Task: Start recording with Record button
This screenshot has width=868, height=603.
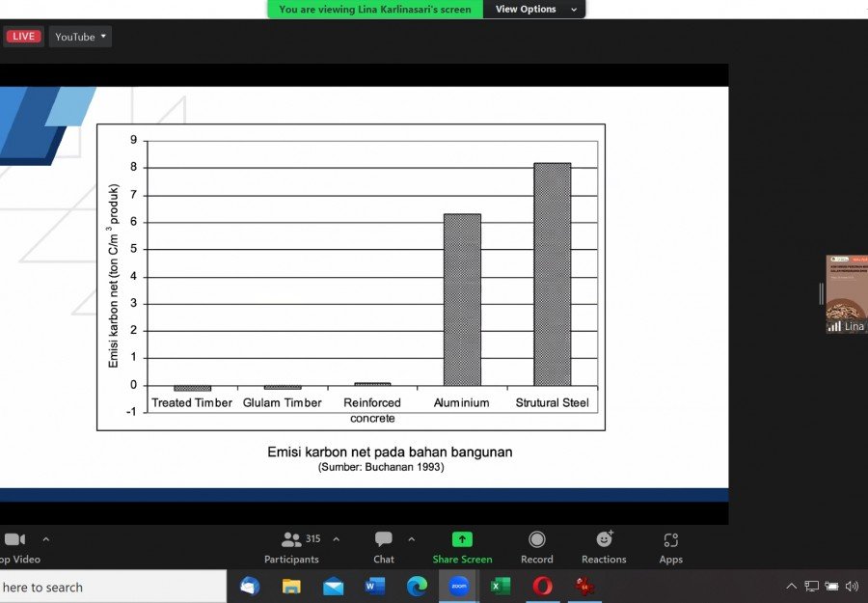Action: (x=537, y=548)
